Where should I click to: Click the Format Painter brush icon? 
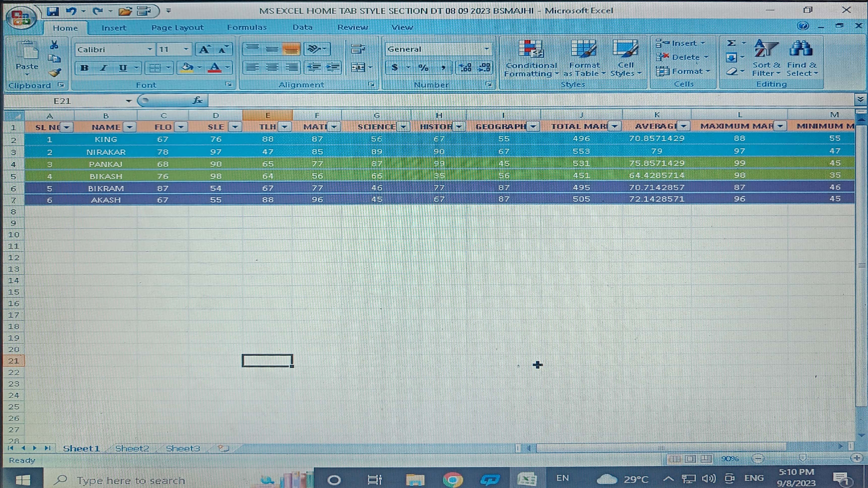[x=54, y=72]
